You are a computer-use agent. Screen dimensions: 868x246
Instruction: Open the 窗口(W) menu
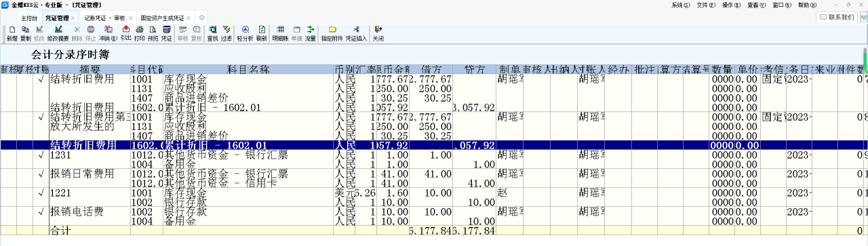click(782, 5)
